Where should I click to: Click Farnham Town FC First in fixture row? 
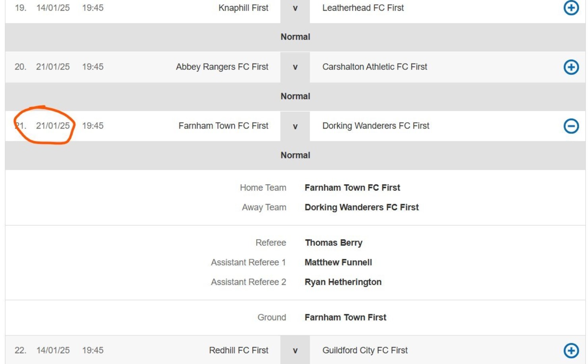pyautogui.click(x=223, y=126)
